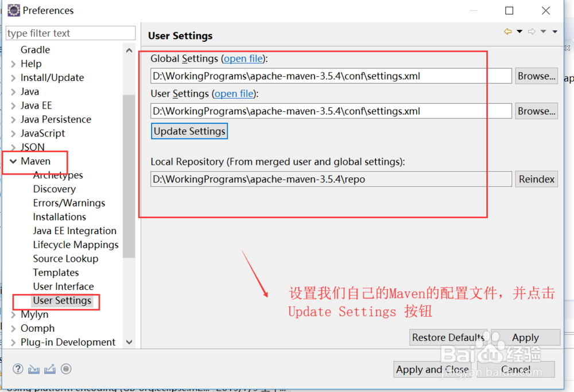Viewport: 574px width, 392px height.
Task: Click the Cancel button
Action: click(x=516, y=369)
